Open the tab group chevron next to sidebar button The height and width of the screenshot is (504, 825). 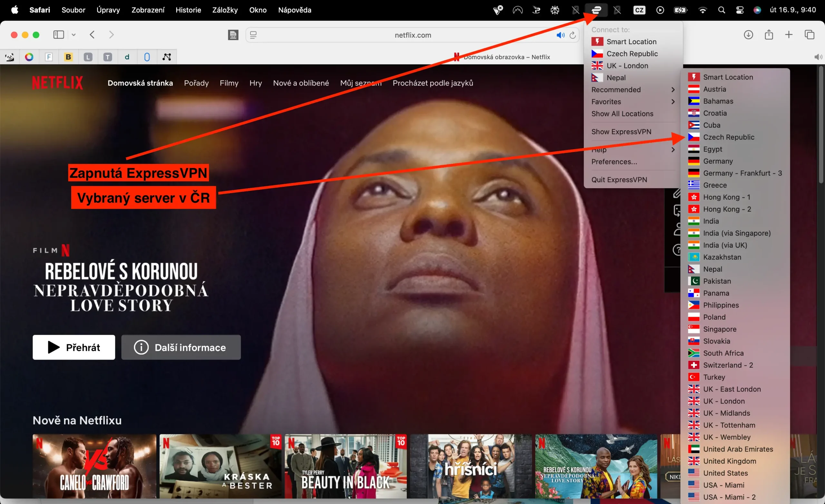pos(74,34)
